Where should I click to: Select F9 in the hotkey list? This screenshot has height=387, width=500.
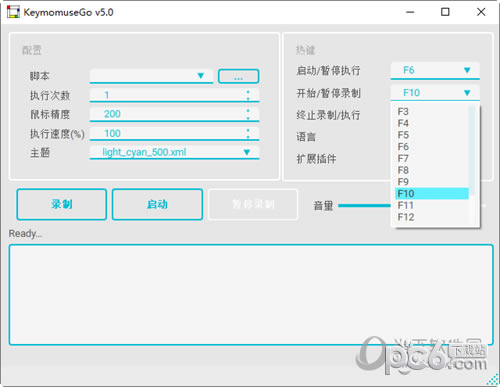click(x=432, y=182)
